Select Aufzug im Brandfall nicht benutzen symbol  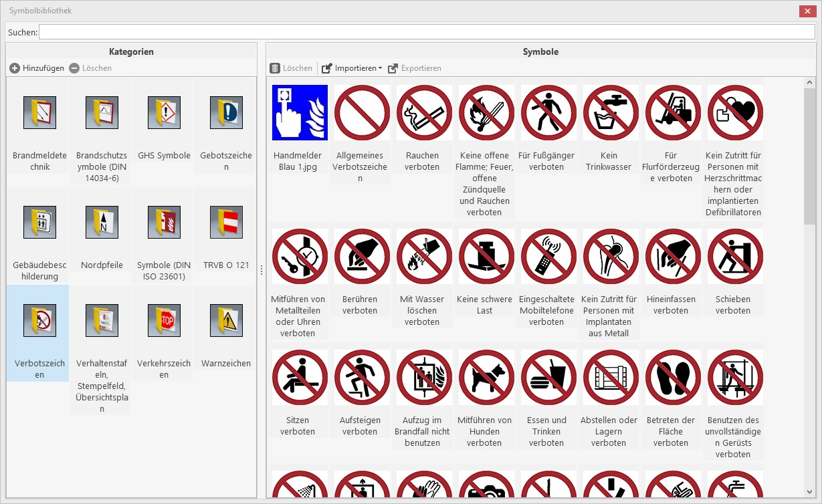pos(425,378)
